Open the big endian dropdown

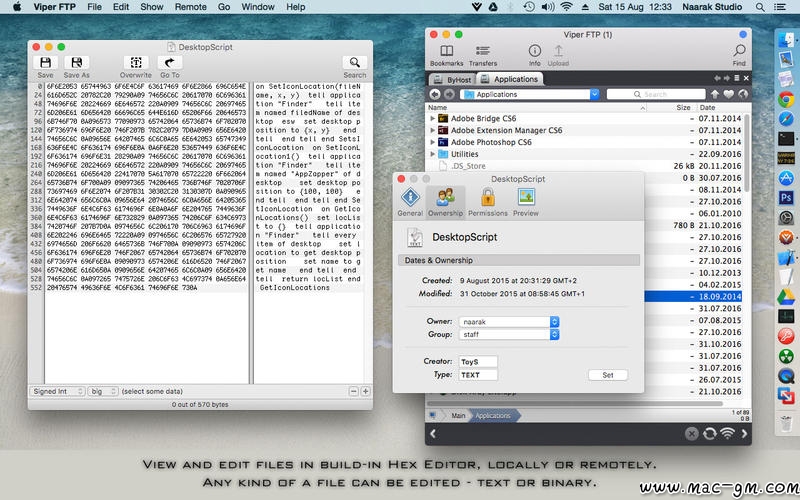[103, 391]
